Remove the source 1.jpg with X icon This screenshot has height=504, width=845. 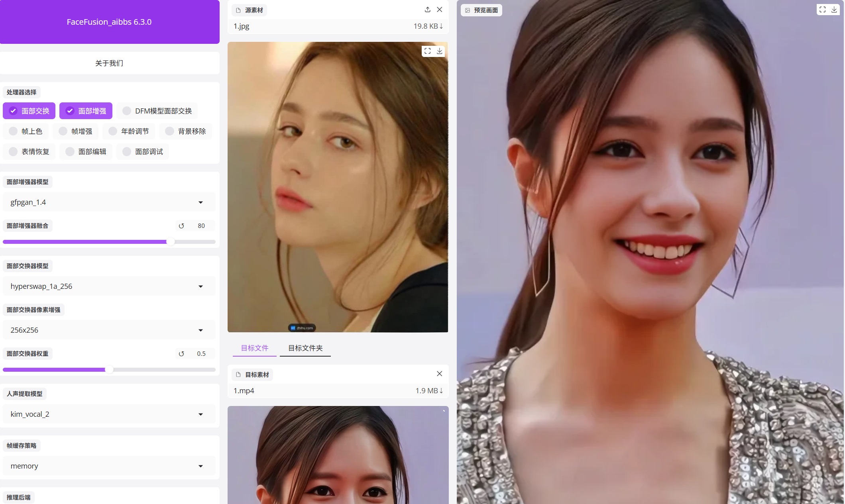(440, 10)
